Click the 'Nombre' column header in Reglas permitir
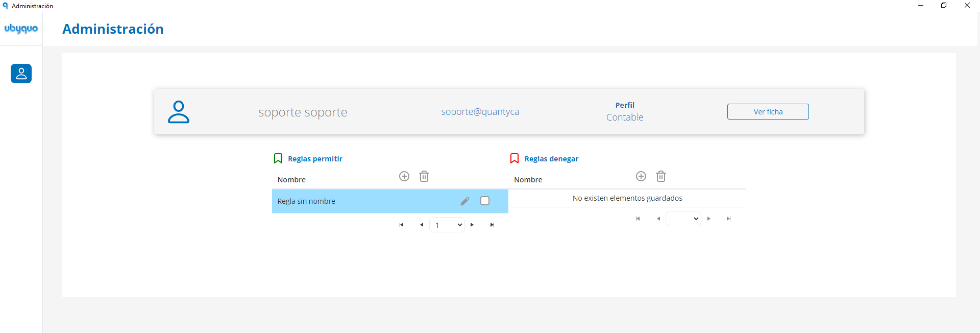The image size is (980, 333). pos(291,180)
